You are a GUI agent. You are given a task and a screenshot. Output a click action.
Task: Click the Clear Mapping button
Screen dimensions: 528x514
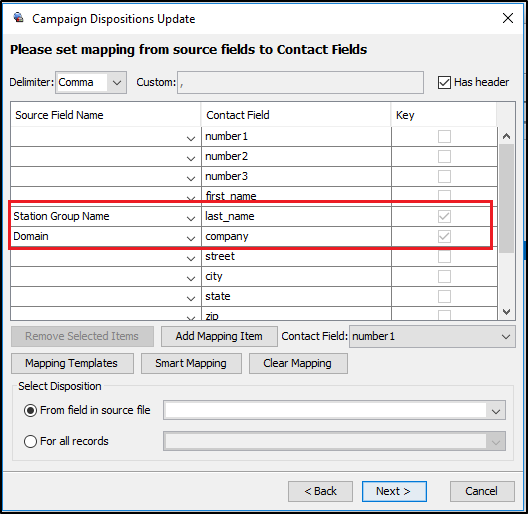coord(298,363)
